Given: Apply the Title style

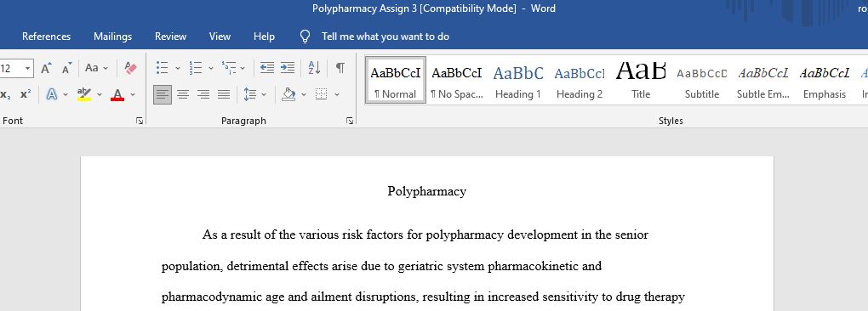Looking at the screenshot, I should pos(641,80).
